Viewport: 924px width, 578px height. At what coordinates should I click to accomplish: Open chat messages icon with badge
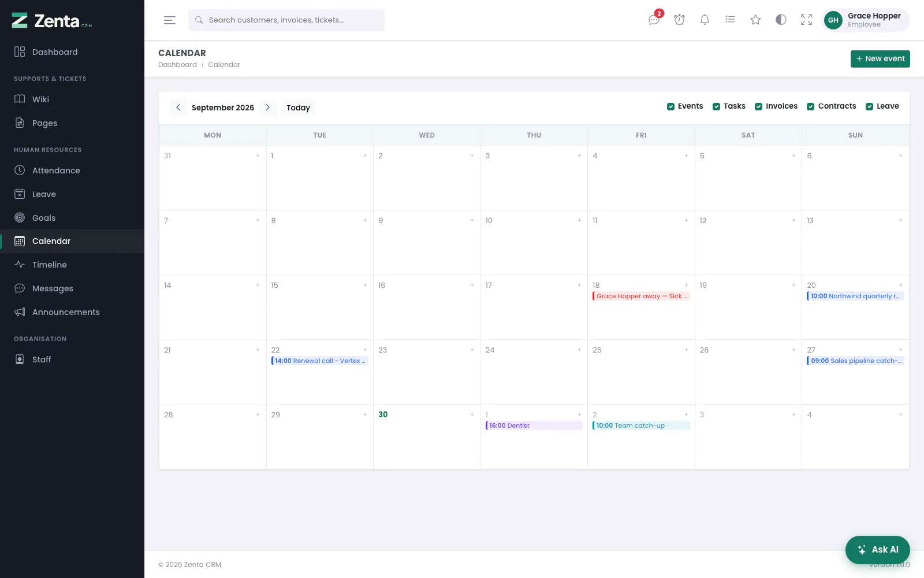pos(654,20)
